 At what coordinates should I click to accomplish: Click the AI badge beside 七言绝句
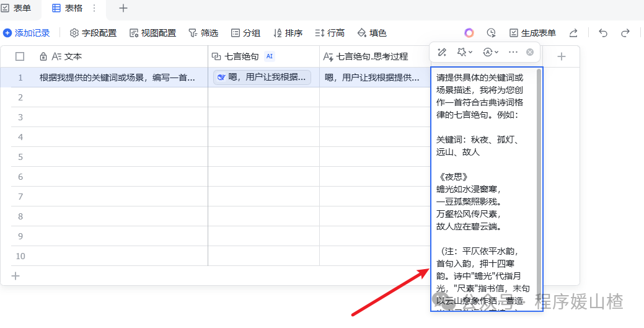click(x=270, y=56)
